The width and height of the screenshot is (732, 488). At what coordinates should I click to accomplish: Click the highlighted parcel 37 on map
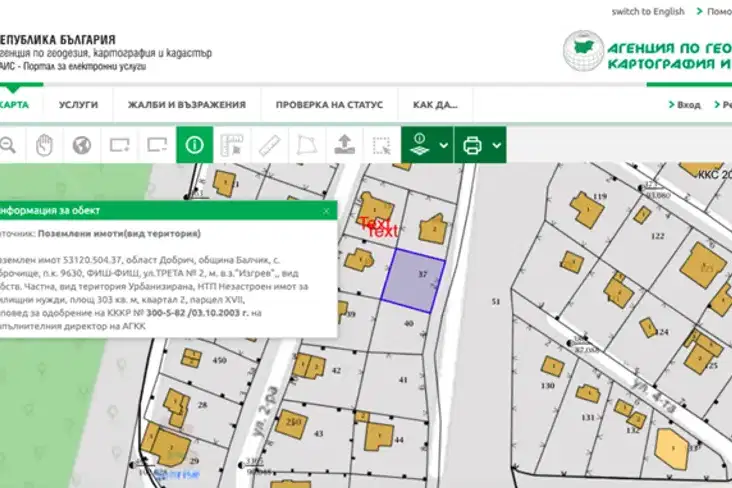pyautogui.click(x=413, y=281)
